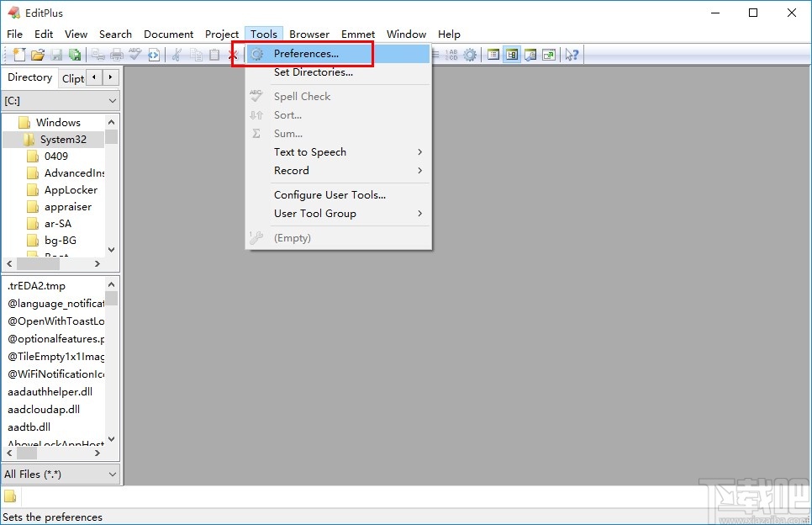
Task: Open the Window menu
Action: (407, 34)
